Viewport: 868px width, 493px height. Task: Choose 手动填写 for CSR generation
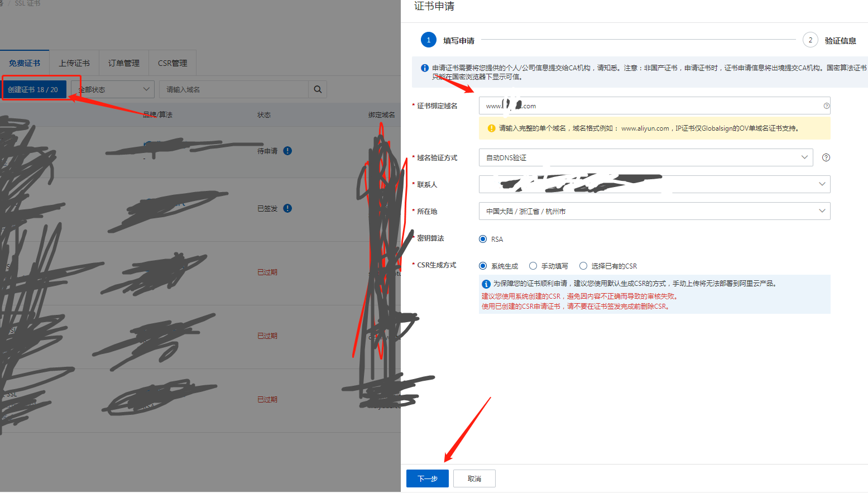[533, 266]
